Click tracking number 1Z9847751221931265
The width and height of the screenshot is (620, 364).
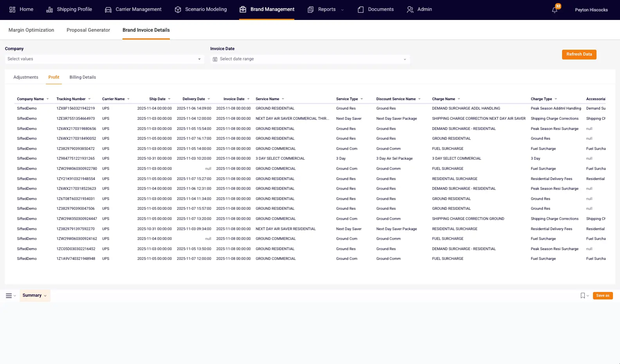tap(76, 159)
